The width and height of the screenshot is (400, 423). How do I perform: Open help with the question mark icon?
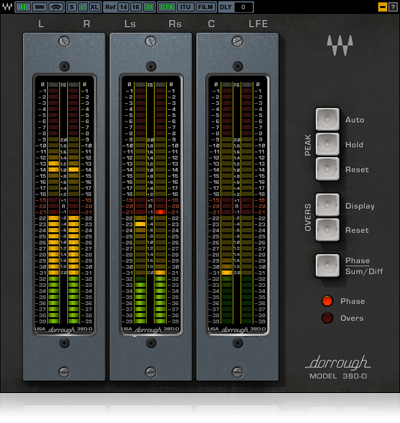click(392, 7)
